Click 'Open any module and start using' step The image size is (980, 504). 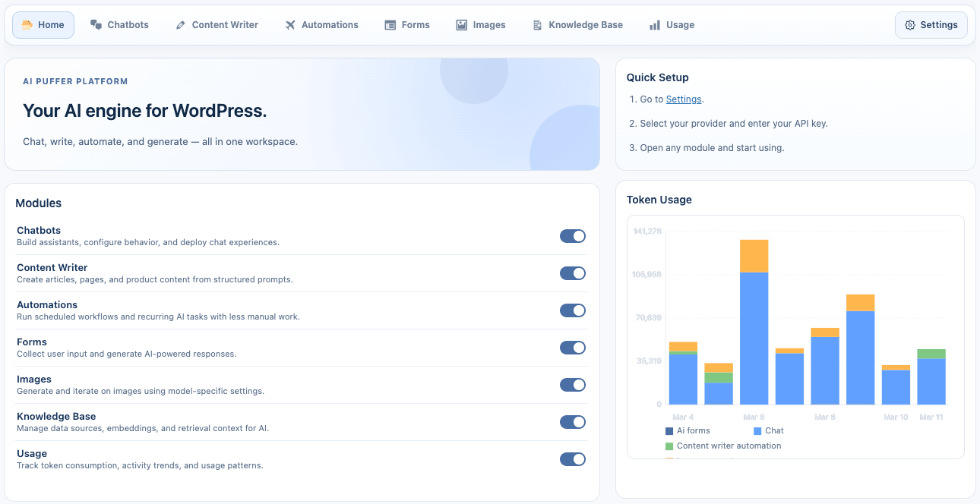point(713,148)
